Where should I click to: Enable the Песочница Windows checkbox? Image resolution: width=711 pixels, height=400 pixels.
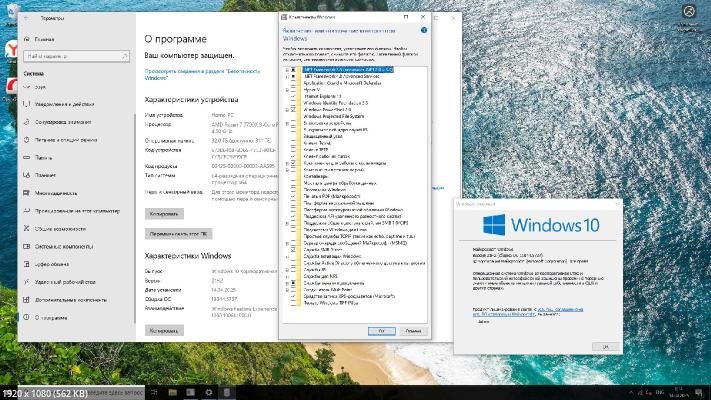293,190
